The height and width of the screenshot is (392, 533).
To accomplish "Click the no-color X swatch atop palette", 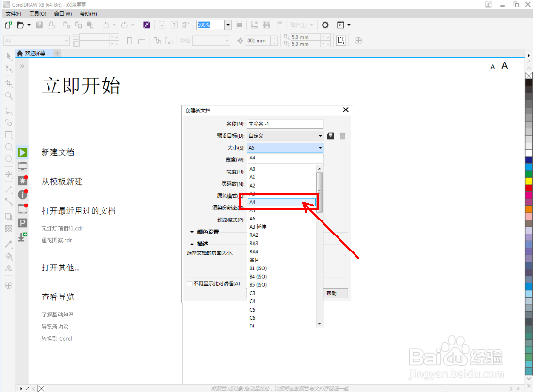I will click(529, 76).
